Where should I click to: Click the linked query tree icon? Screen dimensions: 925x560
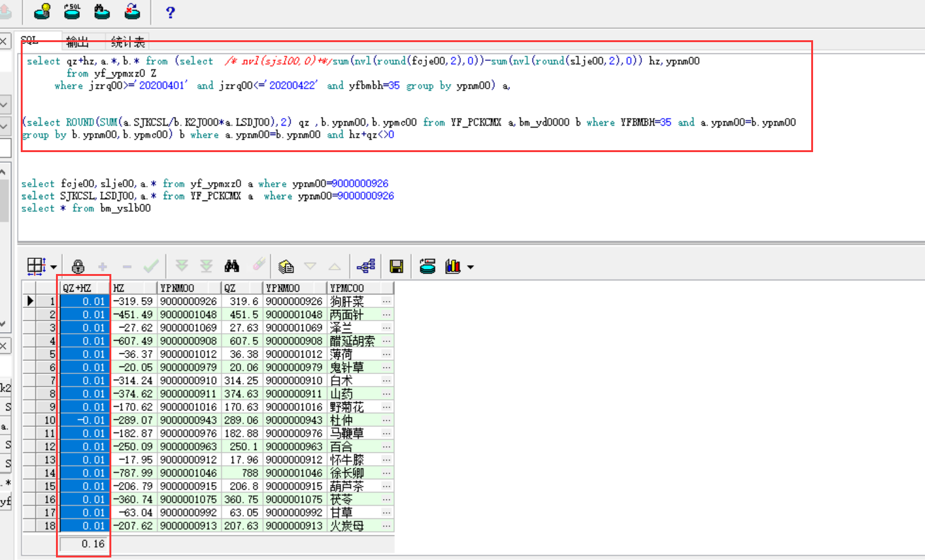[x=365, y=266]
